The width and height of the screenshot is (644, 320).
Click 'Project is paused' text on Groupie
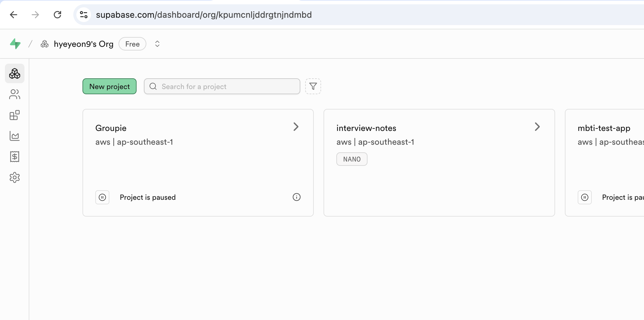tap(148, 197)
